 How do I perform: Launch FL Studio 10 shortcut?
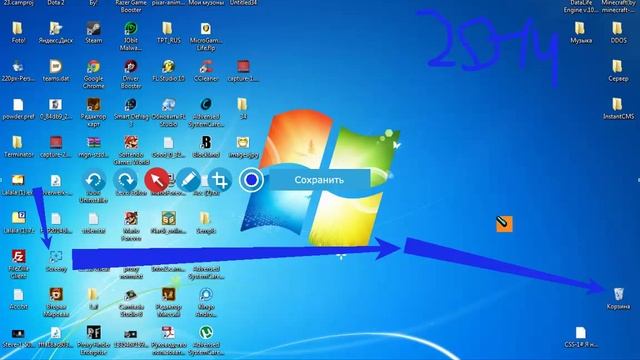click(168, 71)
